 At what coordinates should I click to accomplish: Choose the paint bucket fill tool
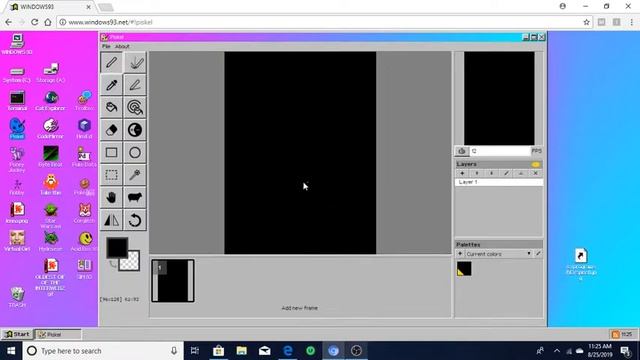(x=111, y=107)
